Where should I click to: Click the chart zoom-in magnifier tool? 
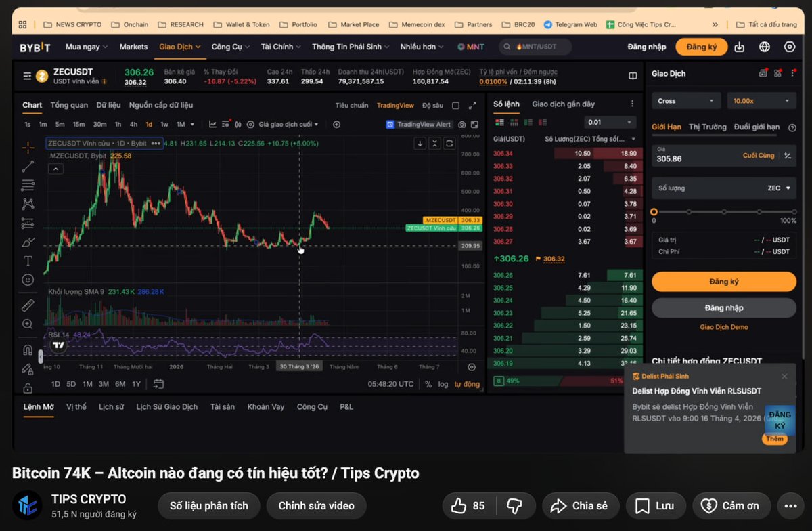tap(28, 324)
